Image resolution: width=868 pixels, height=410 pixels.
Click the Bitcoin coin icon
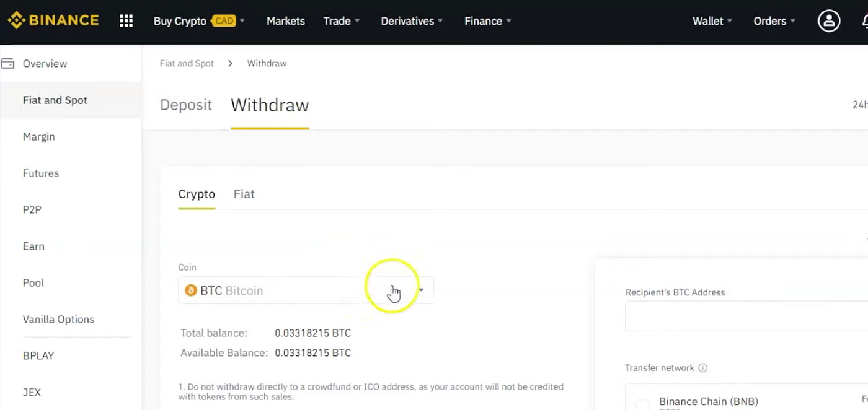point(190,290)
